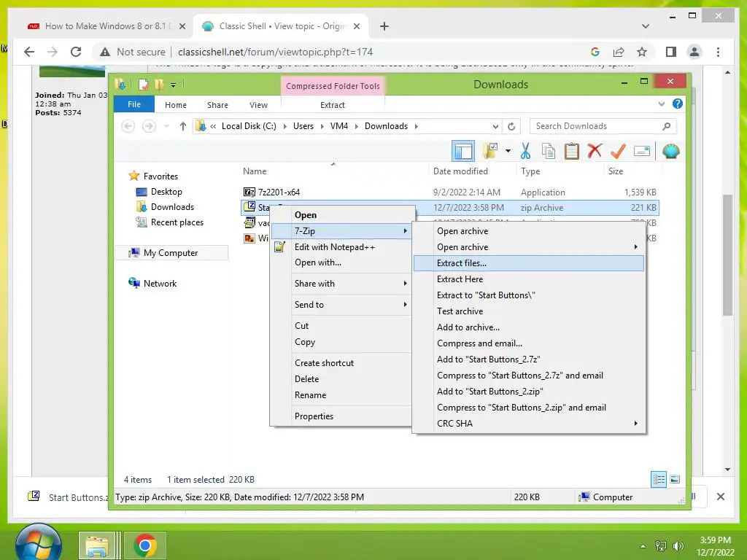This screenshot has width=747, height=560.
Task: Open the Explorer help question mark
Action: 678,104
